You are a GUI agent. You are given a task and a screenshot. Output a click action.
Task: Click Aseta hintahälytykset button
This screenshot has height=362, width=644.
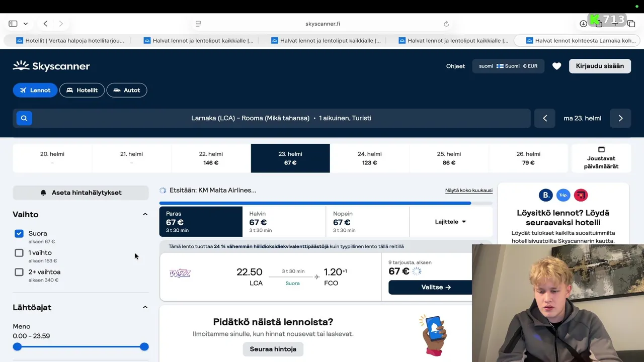click(80, 193)
